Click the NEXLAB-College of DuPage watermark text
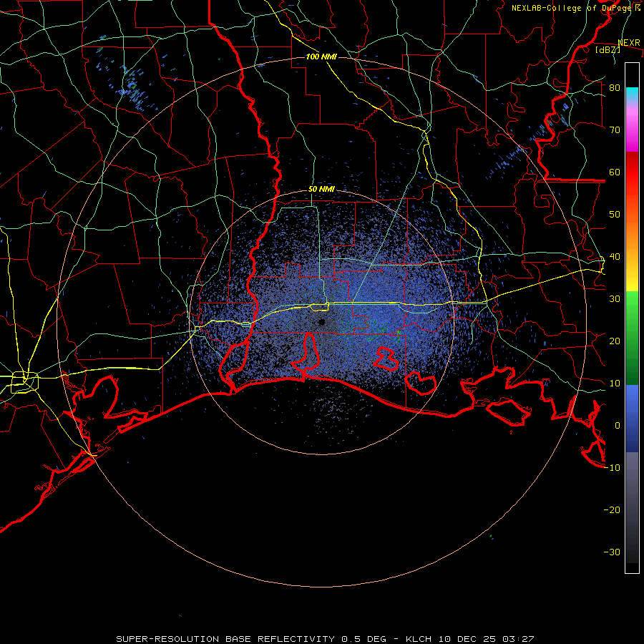The width and height of the screenshot is (644, 644). click(x=575, y=8)
